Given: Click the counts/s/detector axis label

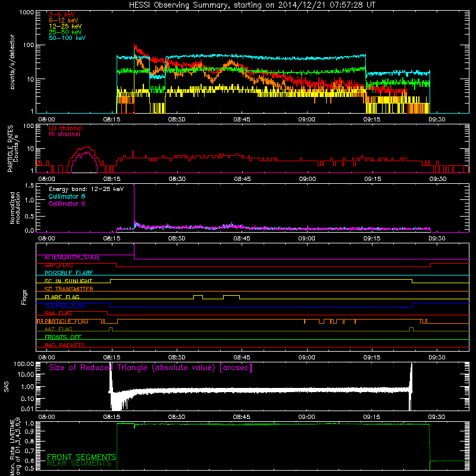Looking at the screenshot, I should click(x=12, y=62).
